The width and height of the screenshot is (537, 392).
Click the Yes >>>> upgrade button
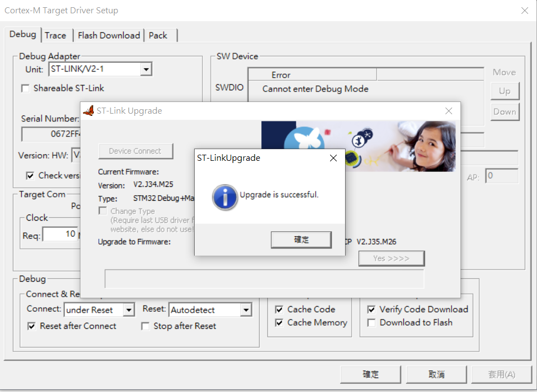(x=392, y=258)
